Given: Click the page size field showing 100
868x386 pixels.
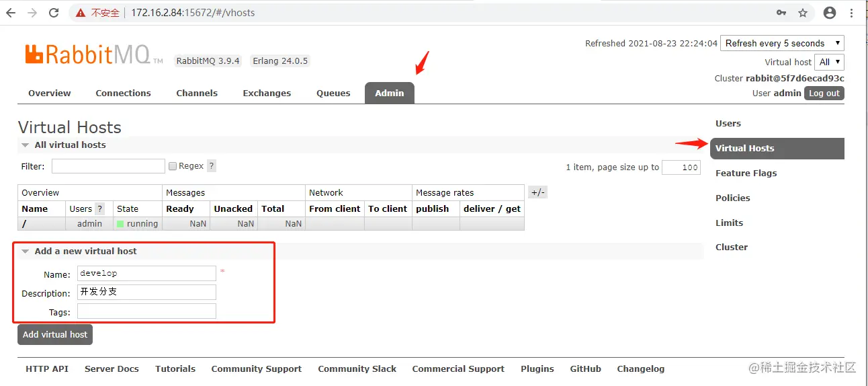Looking at the screenshot, I should pyautogui.click(x=681, y=167).
